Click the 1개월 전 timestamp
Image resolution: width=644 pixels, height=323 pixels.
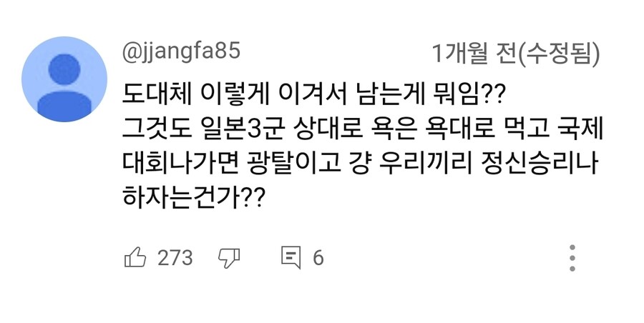(476, 53)
